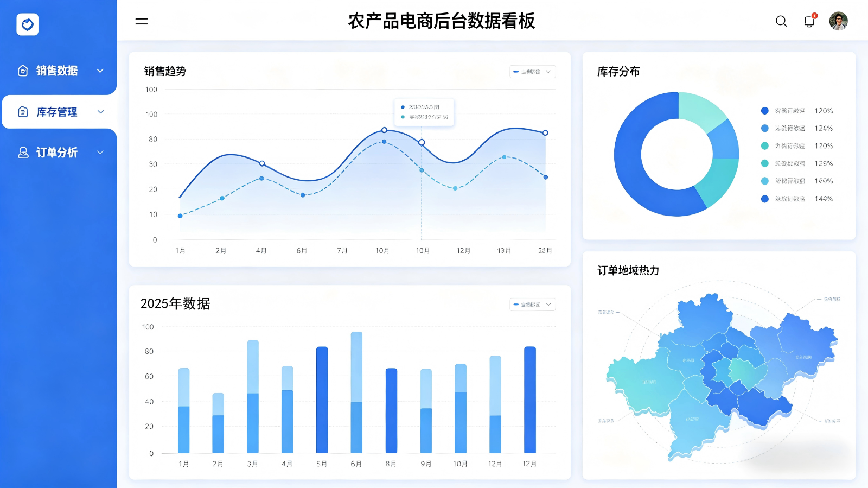Viewport: 868px width, 488px height.
Task: Toggle last legend entry showing 140%
Action: tap(796, 199)
